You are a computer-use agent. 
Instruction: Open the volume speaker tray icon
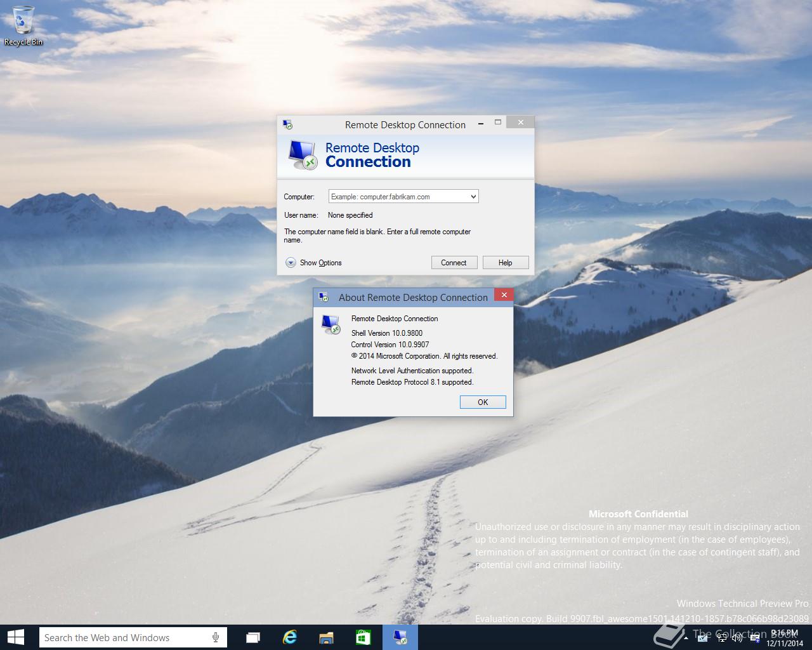[x=737, y=638]
